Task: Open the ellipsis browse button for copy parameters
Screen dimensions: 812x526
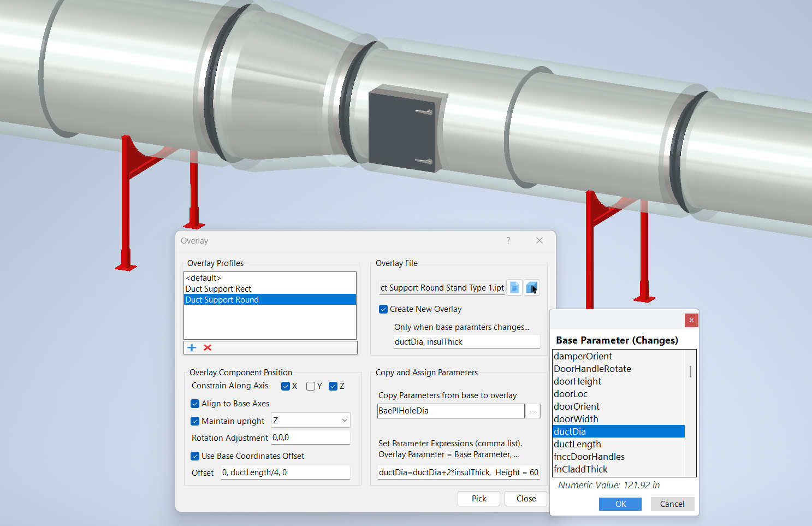Action: pyautogui.click(x=532, y=411)
